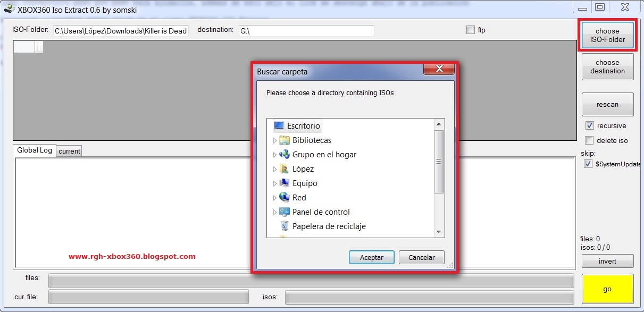The height and width of the screenshot is (312, 644).
Task: Expand the Red tree node
Action: (275, 198)
